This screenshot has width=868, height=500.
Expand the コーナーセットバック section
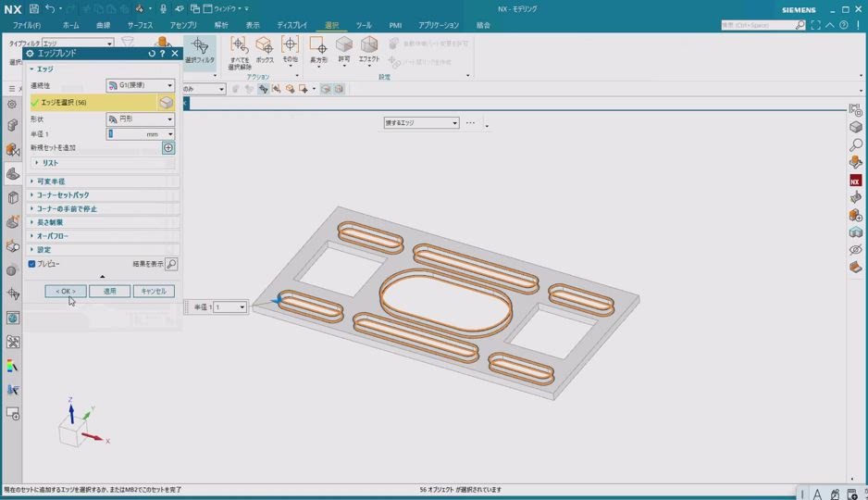point(103,194)
